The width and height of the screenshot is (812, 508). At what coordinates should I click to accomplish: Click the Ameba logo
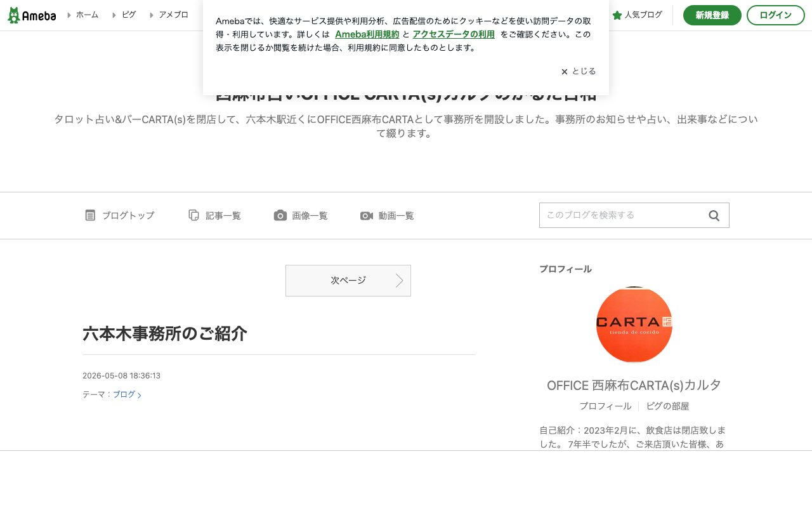(x=32, y=15)
